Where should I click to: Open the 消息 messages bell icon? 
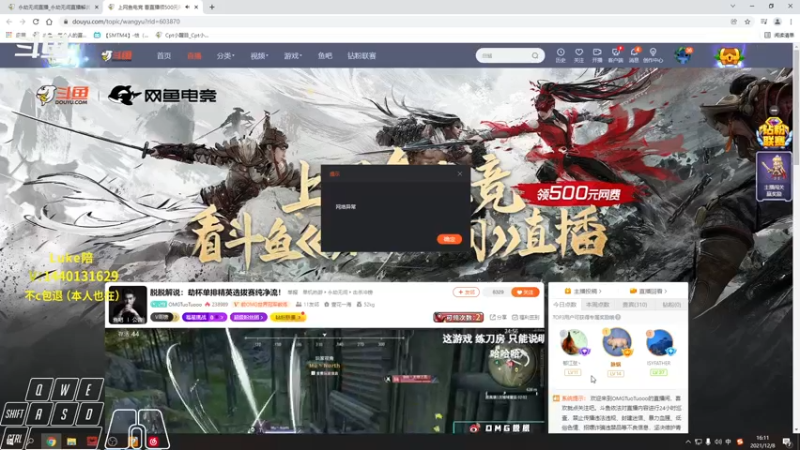(x=634, y=55)
